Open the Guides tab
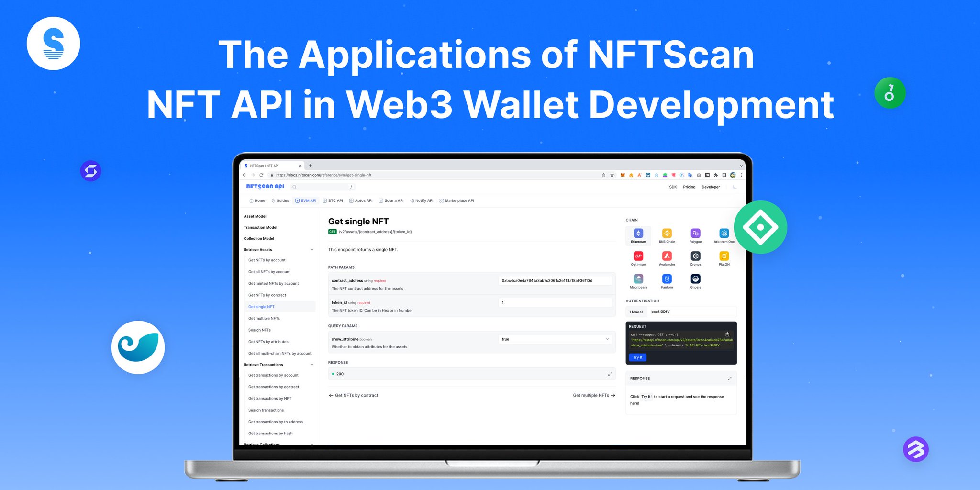 (x=280, y=201)
